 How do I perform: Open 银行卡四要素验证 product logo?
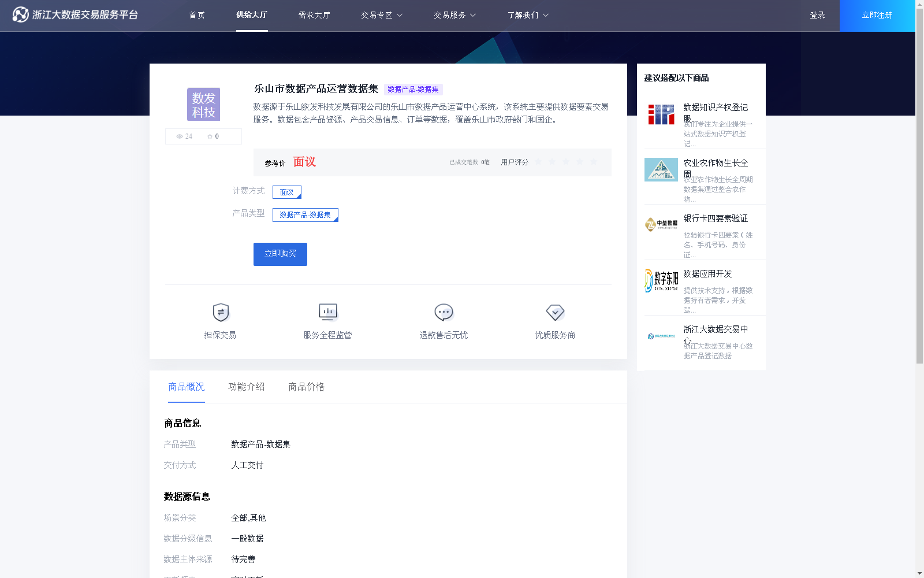pyautogui.click(x=661, y=224)
